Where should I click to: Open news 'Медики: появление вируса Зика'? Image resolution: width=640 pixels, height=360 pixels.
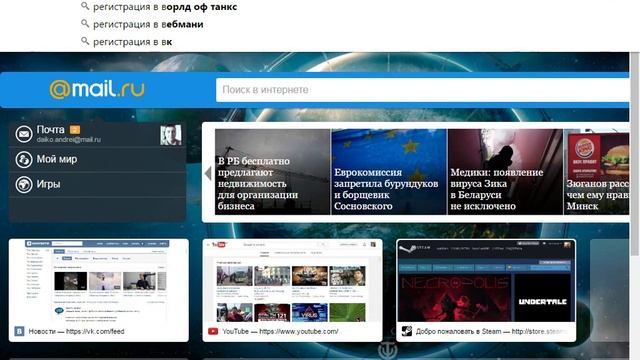coord(505,171)
